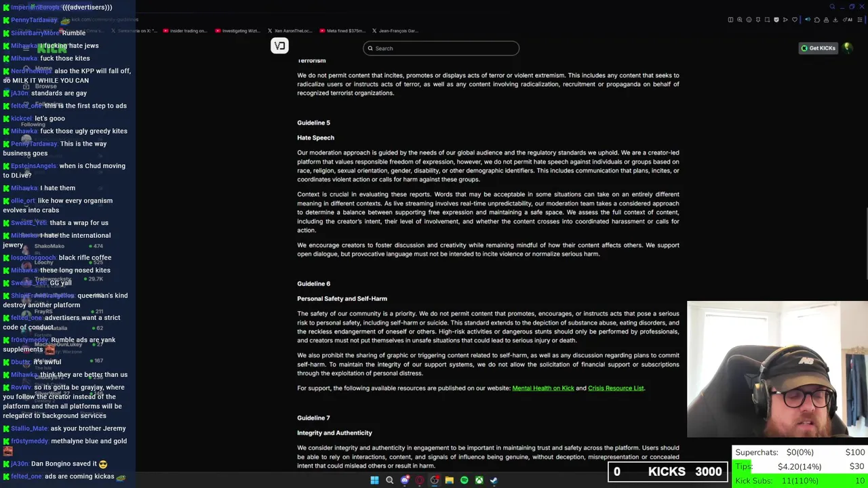Click chat username lospollosgooch
This screenshot has height=488, width=868.
pos(33,258)
